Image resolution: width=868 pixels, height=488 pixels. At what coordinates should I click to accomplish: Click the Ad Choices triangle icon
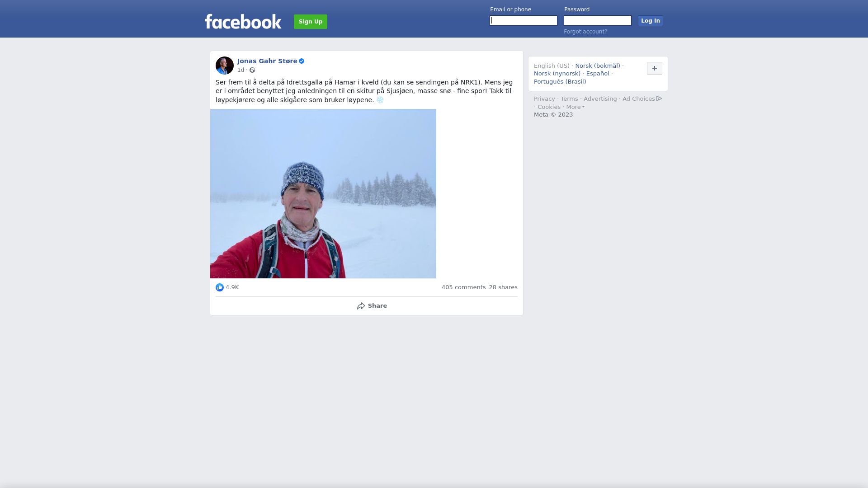tap(659, 99)
